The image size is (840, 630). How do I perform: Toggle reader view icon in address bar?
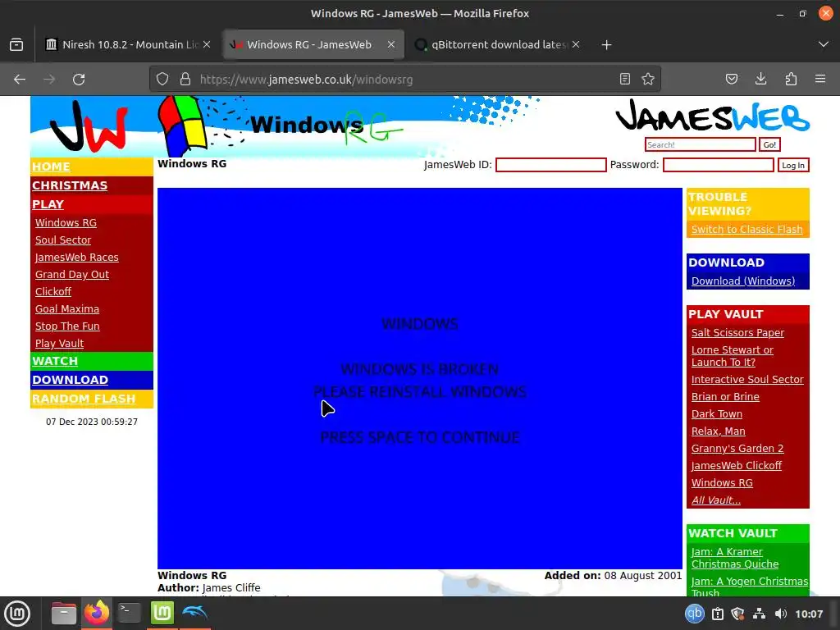pyautogui.click(x=624, y=80)
